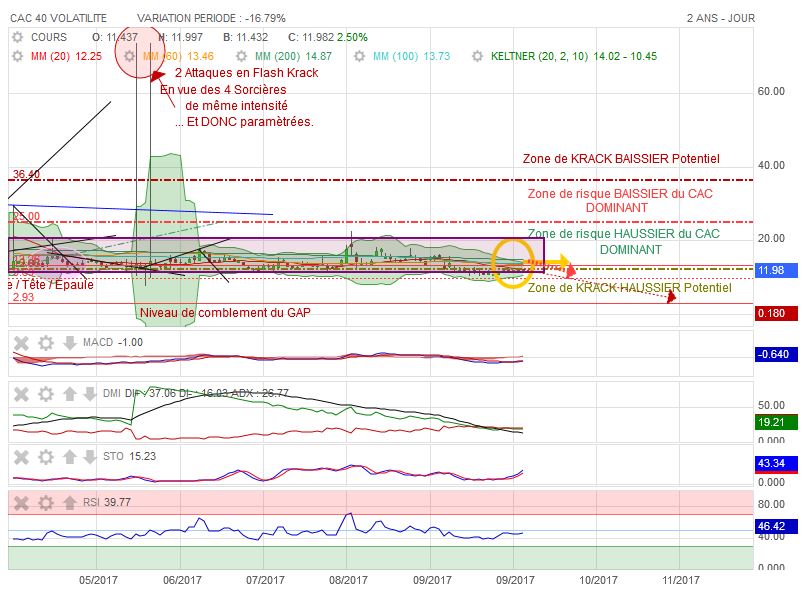The image size is (802, 597).
Task: Click the MACD value tag -0.640
Action: [x=776, y=354]
